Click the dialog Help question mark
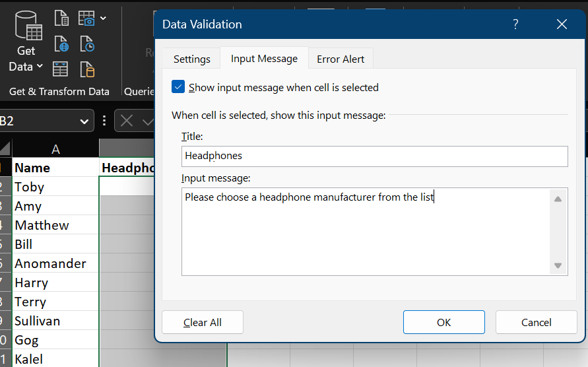 [515, 24]
